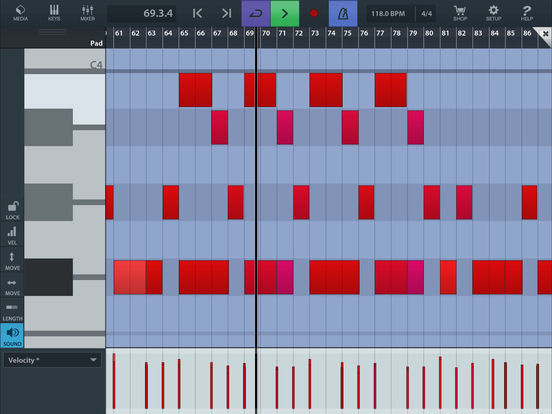This screenshot has width=552, height=414.
Task: Open the 4/4 time signature selector
Action: 426,13
